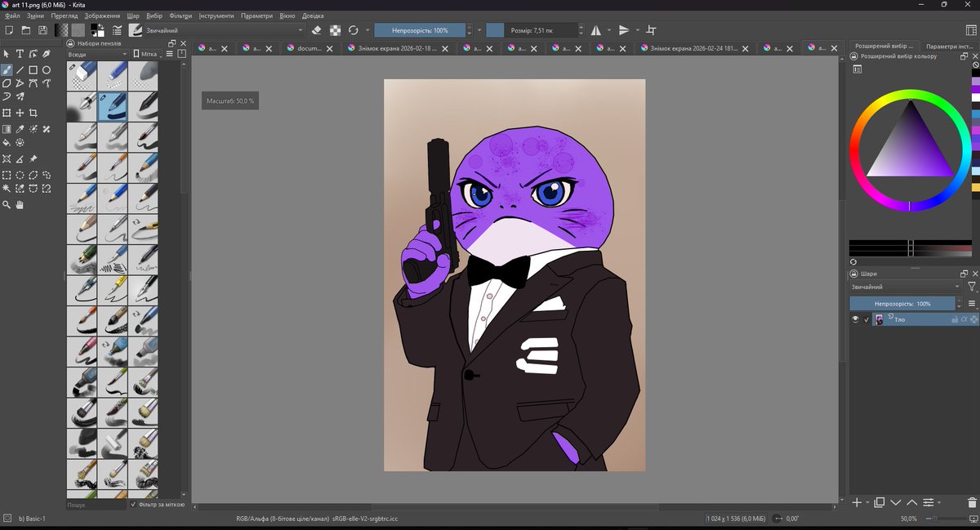Screen dimensions: 980x530
Task: Open layer blending mode Звичайний dropdown
Action: [x=905, y=287]
